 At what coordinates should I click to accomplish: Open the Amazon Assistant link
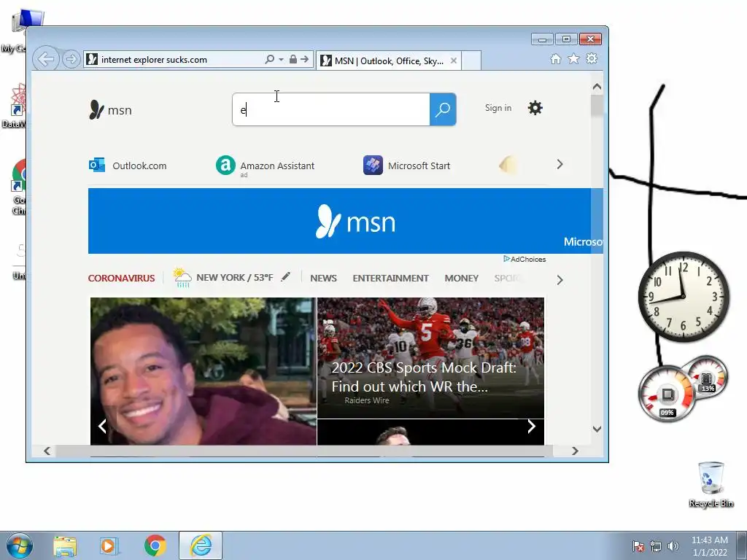276,166
